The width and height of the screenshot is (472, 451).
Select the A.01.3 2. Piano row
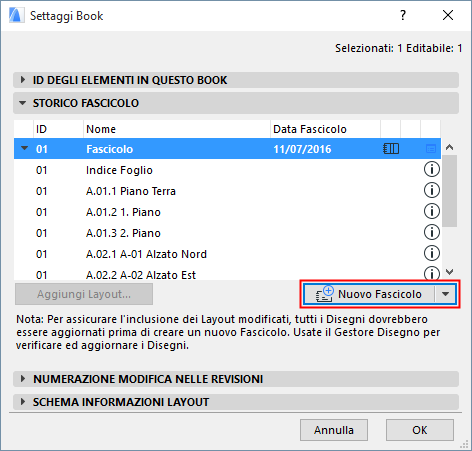pyautogui.click(x=227, y=233)
